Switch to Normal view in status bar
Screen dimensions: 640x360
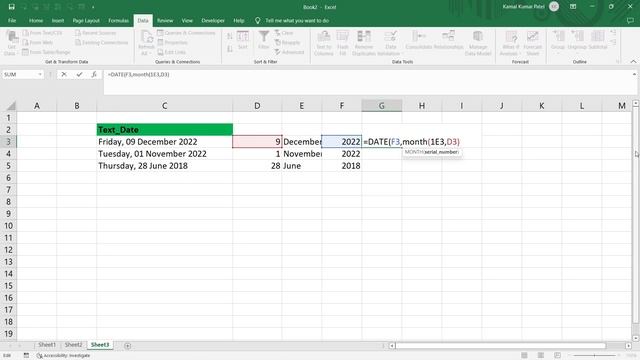tap(524, 356)
